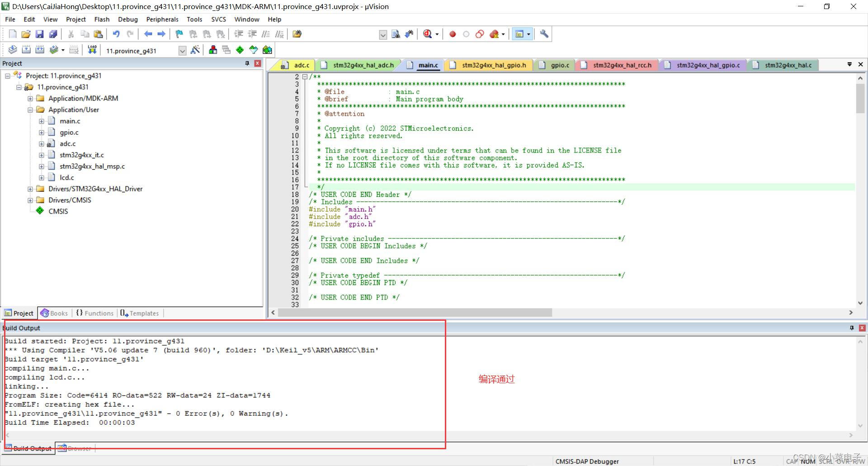
Task: Insert a bookmark at current line
Action: (179, 34)
